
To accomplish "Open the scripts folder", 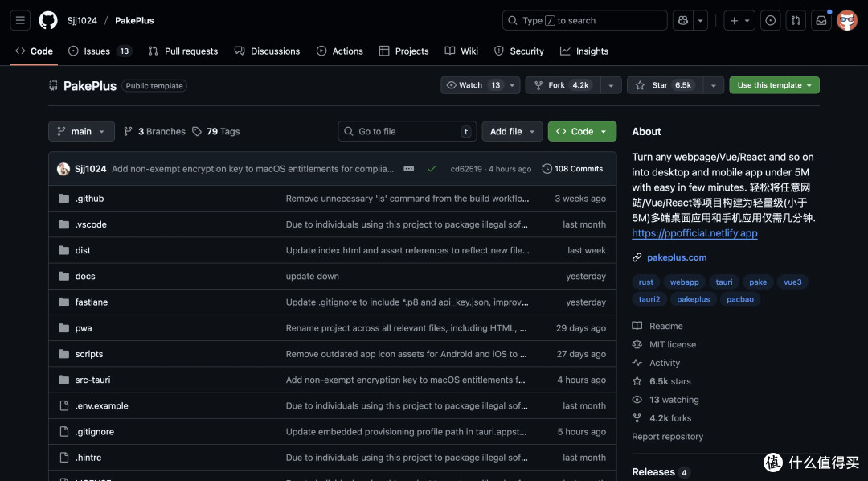I will 89,354.
